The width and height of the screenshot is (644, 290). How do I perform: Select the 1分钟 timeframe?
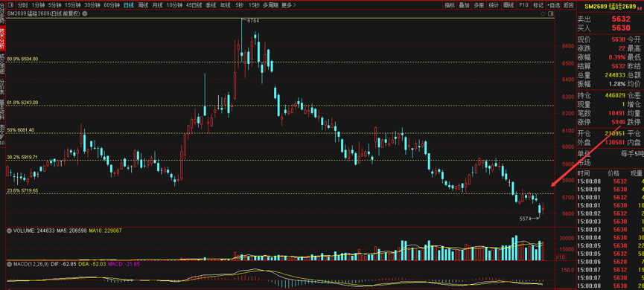point(38,5)
